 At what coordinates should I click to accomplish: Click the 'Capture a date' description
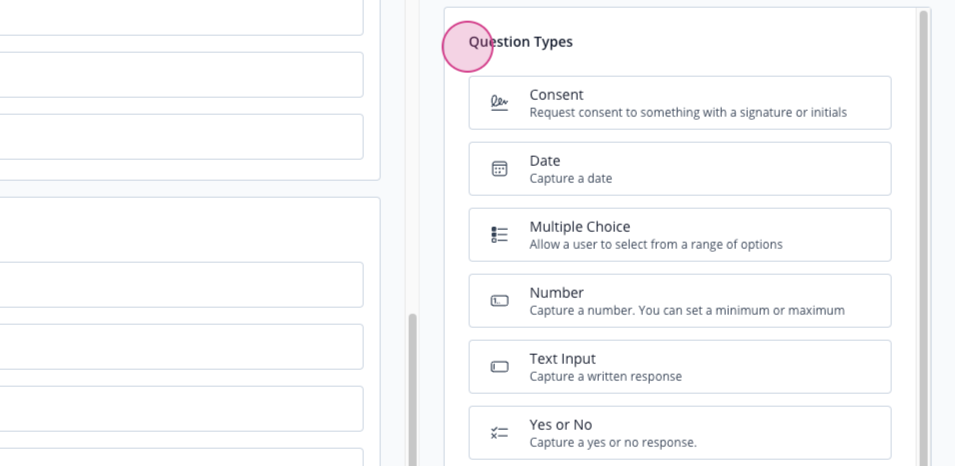click(571, 178)
